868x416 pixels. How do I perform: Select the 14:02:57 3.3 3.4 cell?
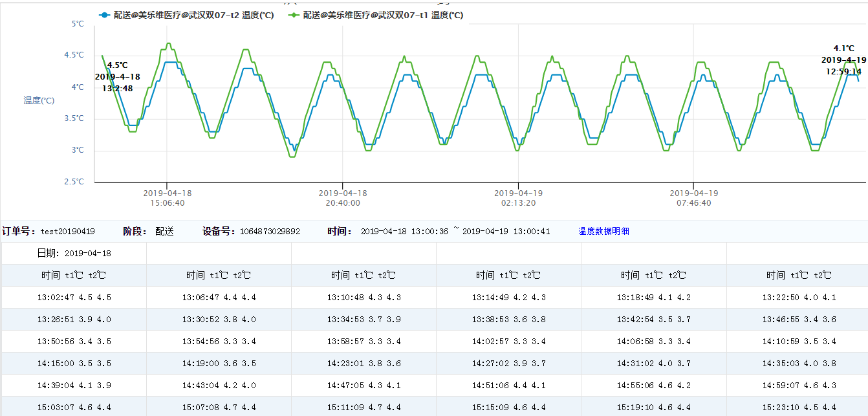[x=508, y=342]
